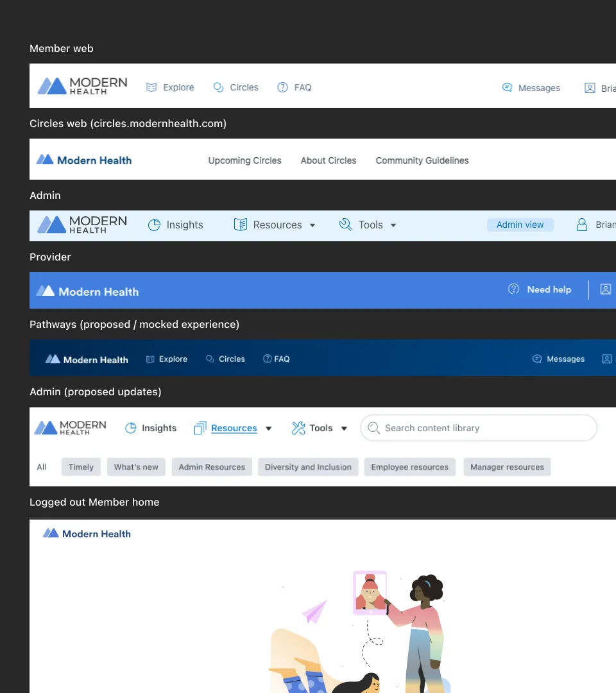The image size is (616, 693).
Task: Click Circles text in Pathways bar
Action: 232,359
